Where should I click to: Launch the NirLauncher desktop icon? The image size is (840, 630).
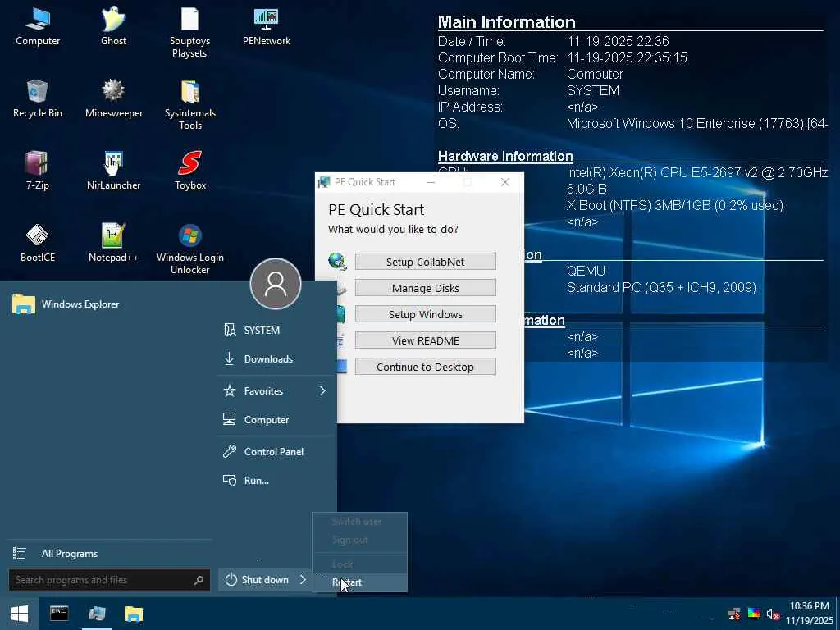click(113, 171)
